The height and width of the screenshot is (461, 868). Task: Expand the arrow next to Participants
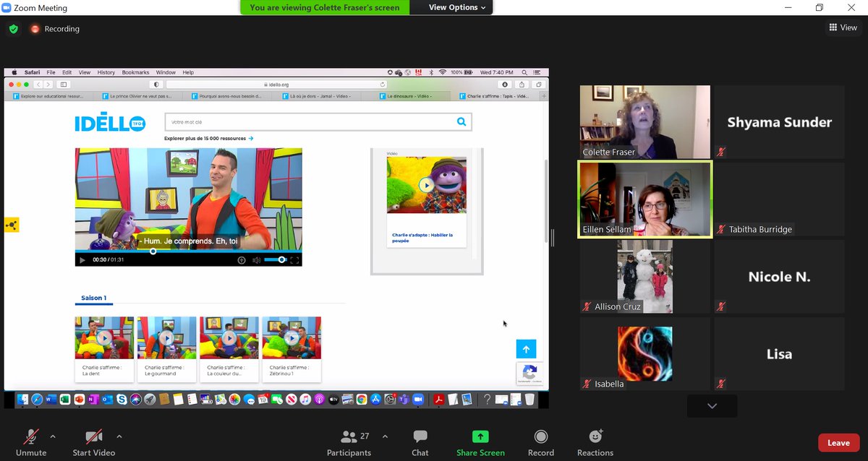[385, 436]
